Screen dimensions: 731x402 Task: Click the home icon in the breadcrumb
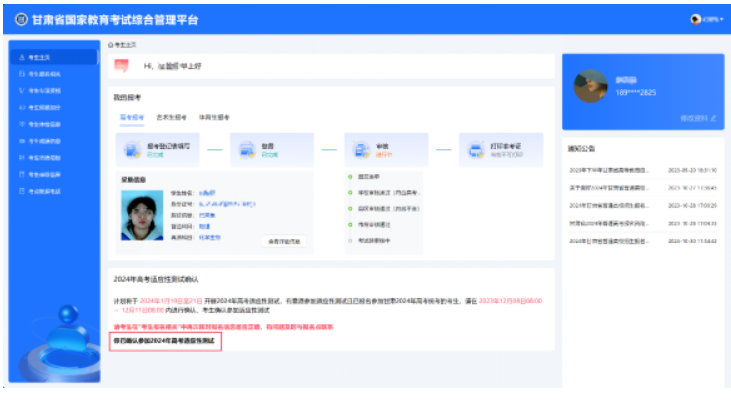(111, 45)
